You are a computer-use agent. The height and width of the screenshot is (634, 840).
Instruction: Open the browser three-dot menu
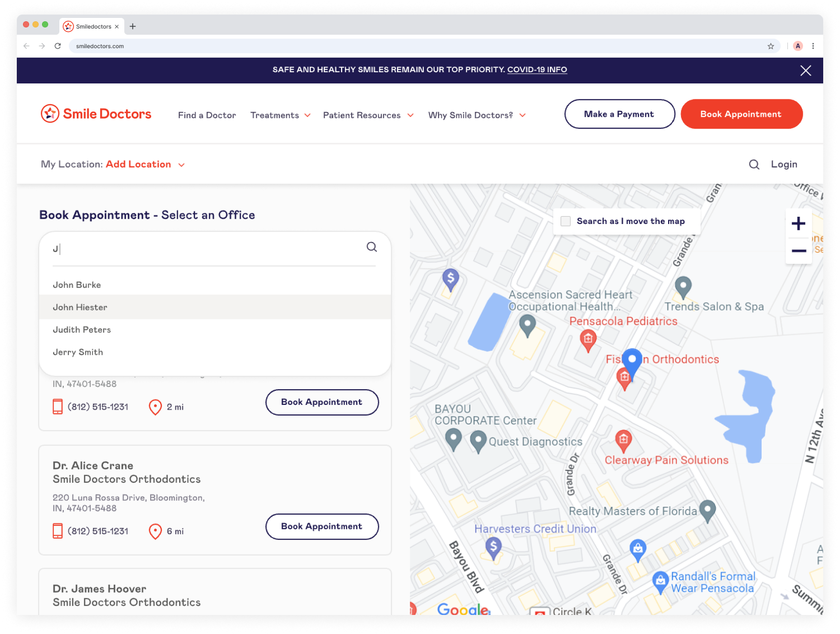coord(813,46)
